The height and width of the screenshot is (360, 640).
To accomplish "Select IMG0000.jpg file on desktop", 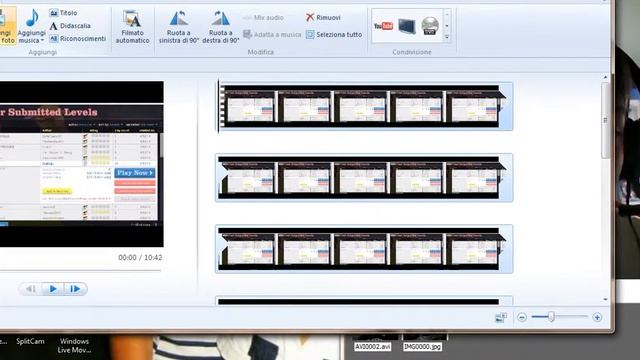I will point(422,347).
